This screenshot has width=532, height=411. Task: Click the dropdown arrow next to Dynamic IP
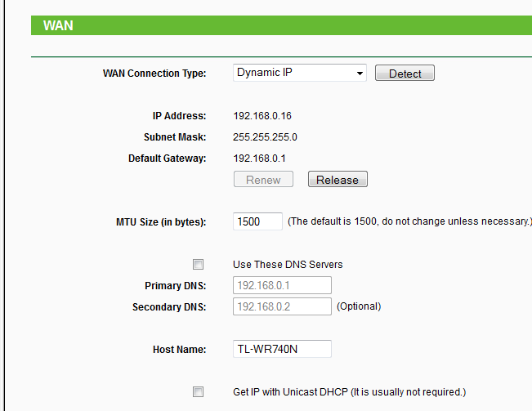[360, 74]
